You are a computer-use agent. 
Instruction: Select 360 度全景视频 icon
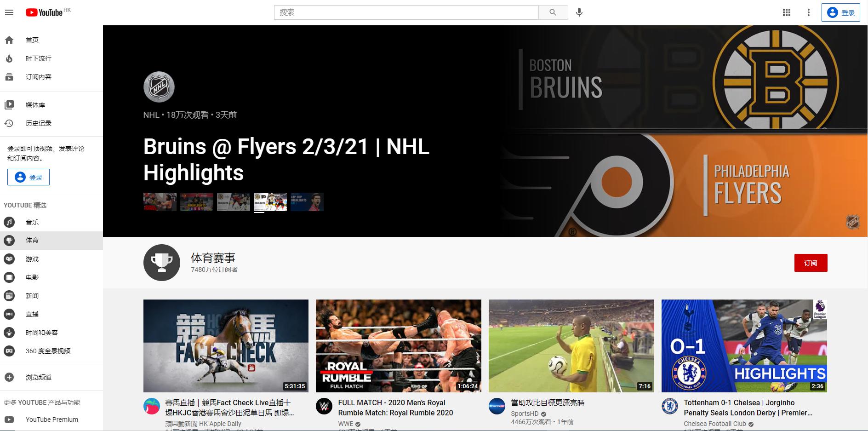(x=9, y=351)
